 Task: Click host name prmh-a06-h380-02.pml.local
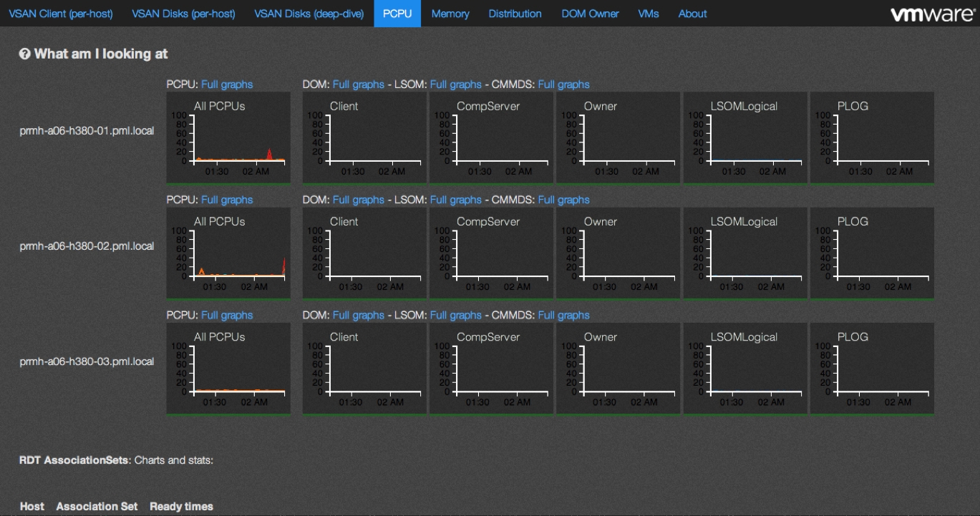tap(87, 246)
